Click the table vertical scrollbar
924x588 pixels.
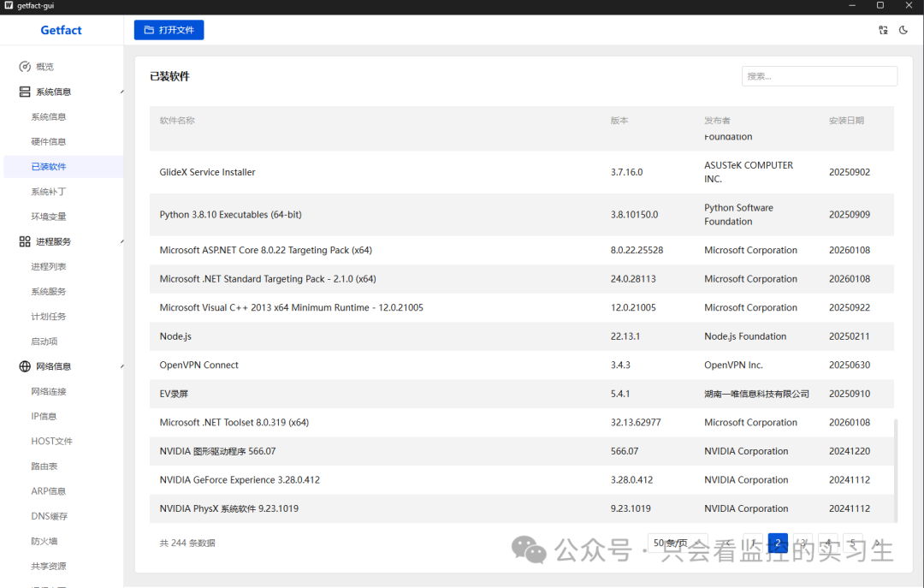tap(896, 470)
